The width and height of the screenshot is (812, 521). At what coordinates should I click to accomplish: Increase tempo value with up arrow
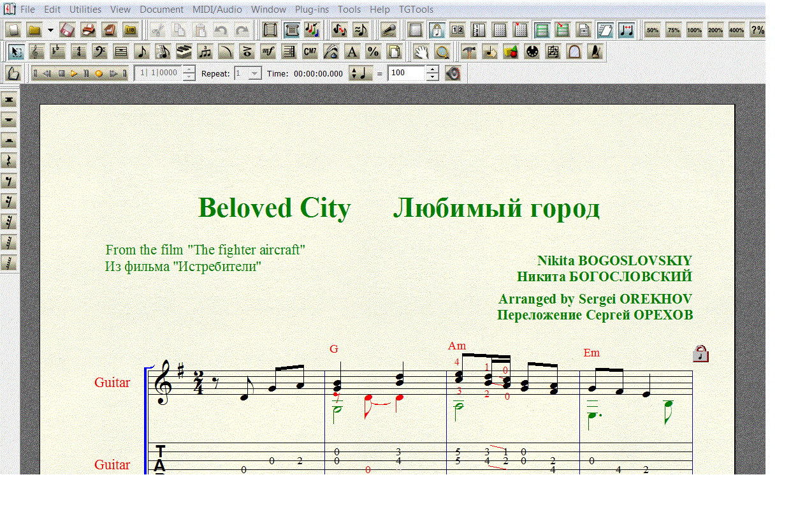433,70
